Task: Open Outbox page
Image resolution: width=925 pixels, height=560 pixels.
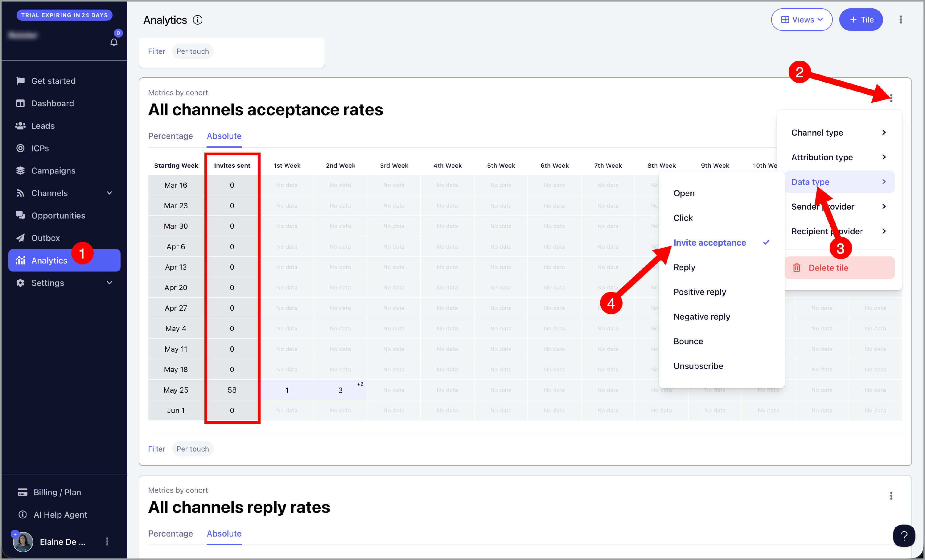Action: pyautogui.click(x=64, y=238)
